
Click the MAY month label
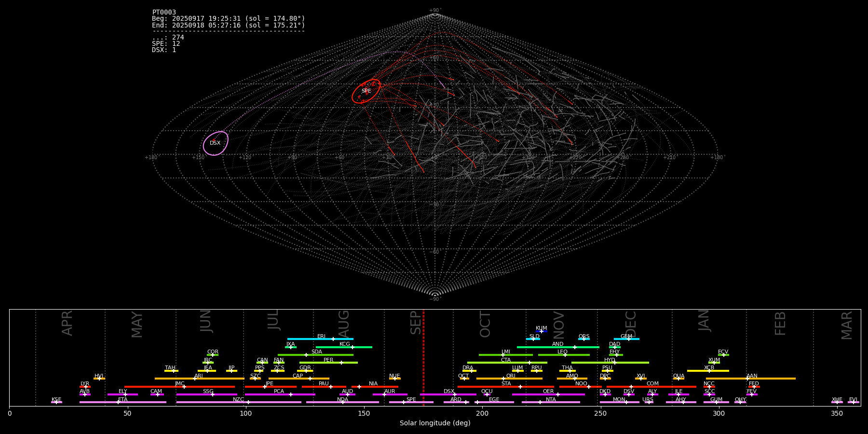[x=137, y=325]
